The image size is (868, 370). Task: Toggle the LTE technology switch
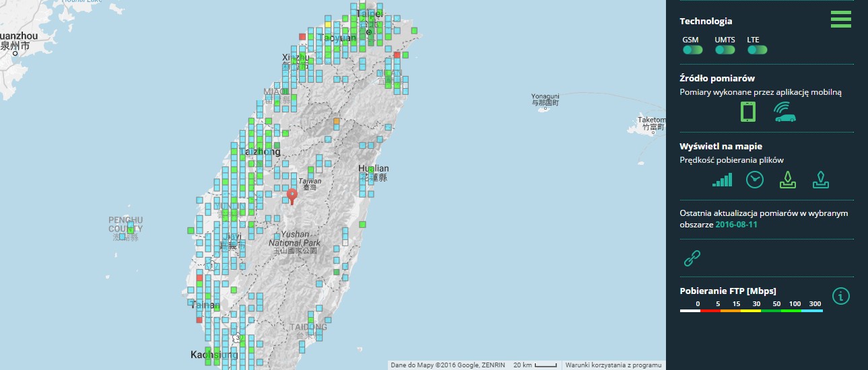757,50
